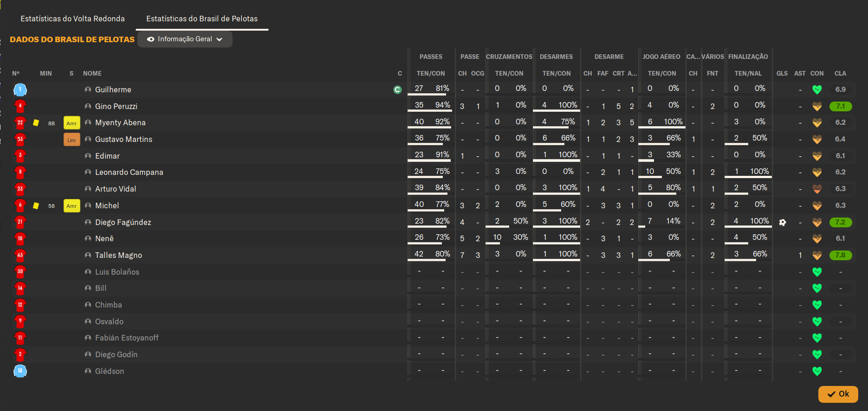868x411 pixels.
Task: Click the Amr status badge for Myenty Abena
Action: coord(71,123)
